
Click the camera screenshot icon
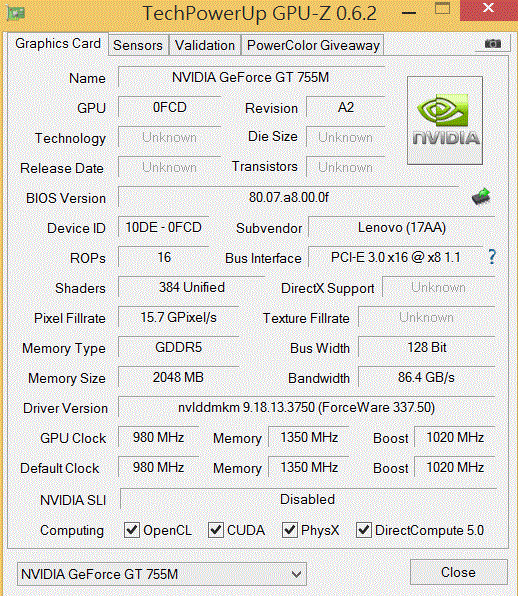[x=493, y=44]
